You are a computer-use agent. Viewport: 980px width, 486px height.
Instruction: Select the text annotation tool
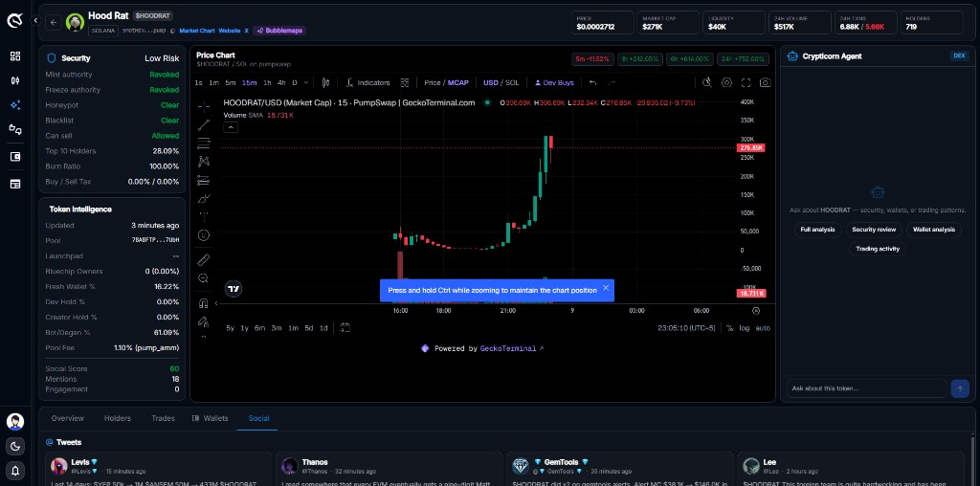[204, 217]
